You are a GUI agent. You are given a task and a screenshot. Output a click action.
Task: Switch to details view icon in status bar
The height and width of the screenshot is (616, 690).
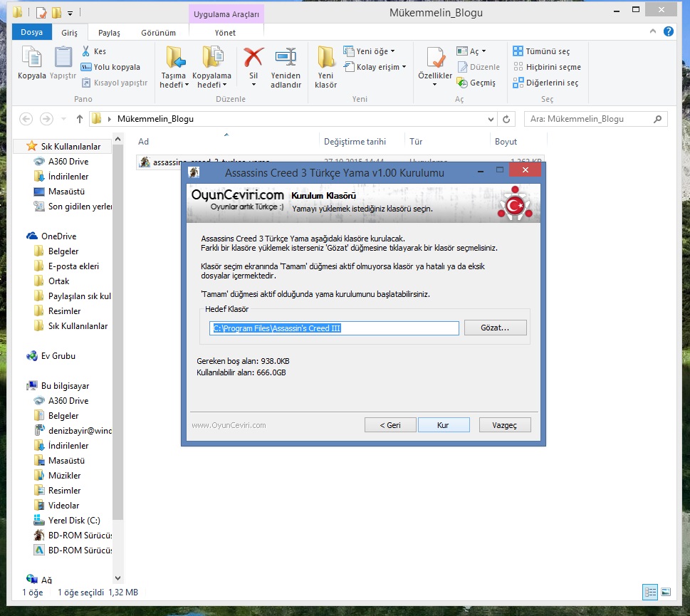[650, 592]
